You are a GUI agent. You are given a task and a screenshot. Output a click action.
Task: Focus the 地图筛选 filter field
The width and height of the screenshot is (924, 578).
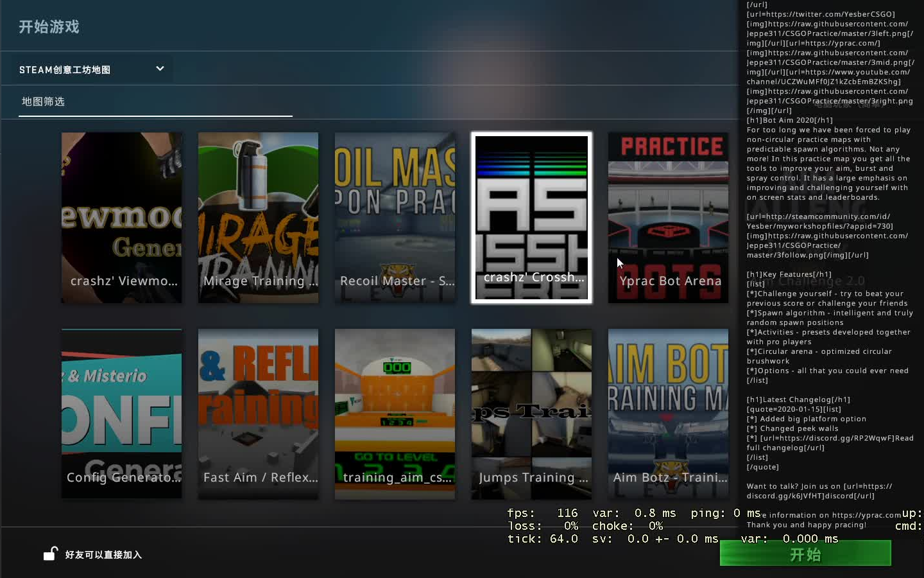[x=155, y=102]
